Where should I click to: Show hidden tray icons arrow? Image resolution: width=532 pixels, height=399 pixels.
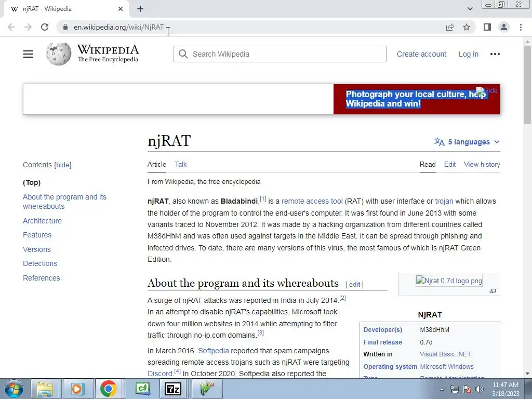[442, 389]
